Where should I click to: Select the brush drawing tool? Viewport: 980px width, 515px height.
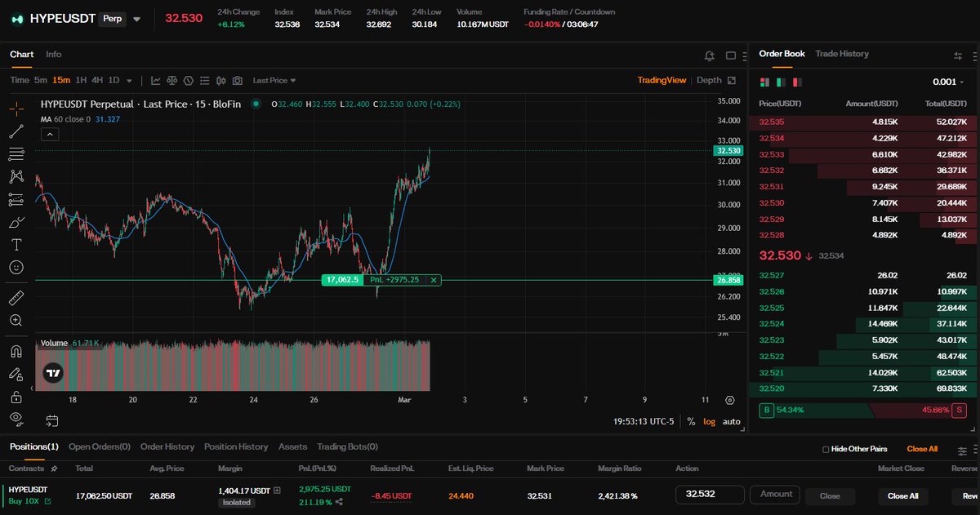pos(16,222)
